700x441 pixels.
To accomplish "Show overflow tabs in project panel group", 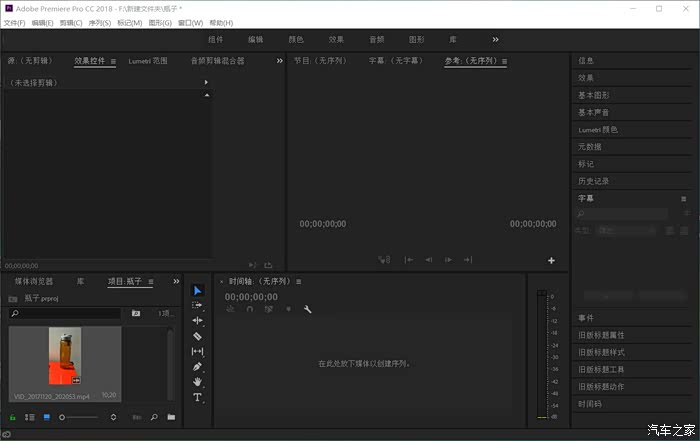I will point(176,282).
